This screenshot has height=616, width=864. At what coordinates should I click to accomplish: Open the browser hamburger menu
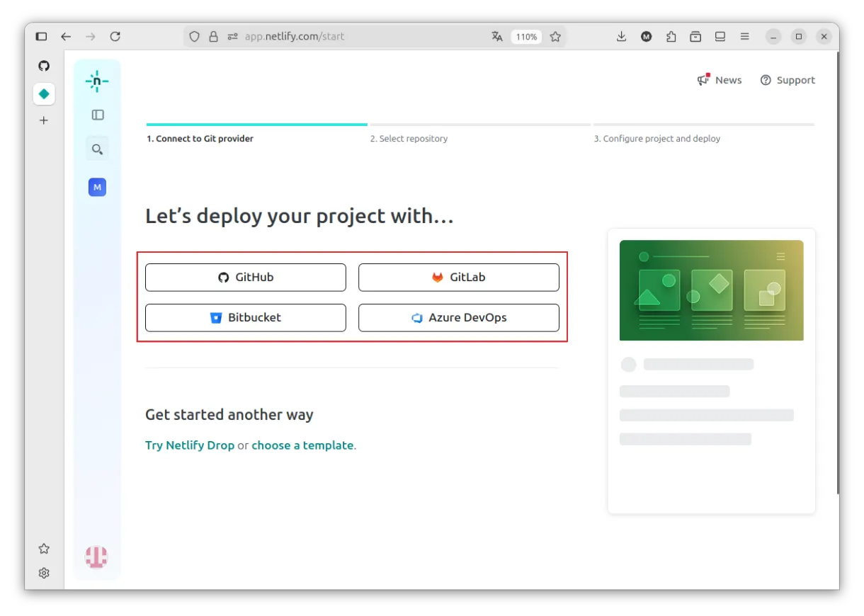point(744,37)
